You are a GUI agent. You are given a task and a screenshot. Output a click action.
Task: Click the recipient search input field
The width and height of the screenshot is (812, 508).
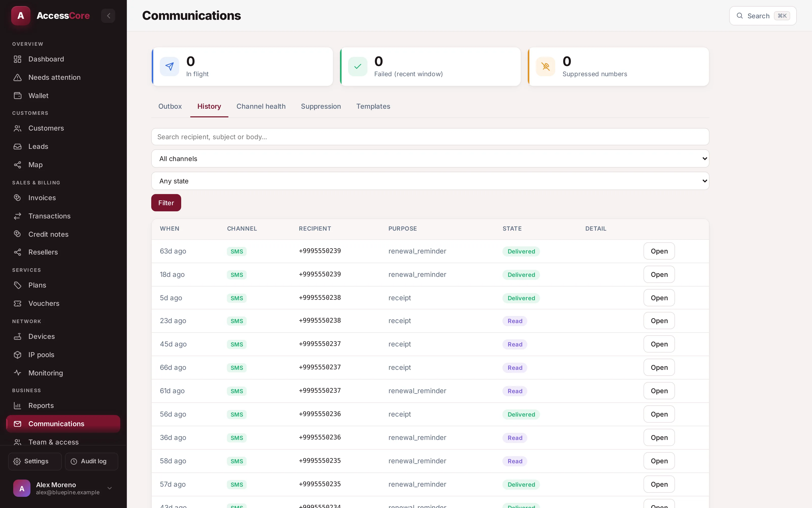coord(430,137)
